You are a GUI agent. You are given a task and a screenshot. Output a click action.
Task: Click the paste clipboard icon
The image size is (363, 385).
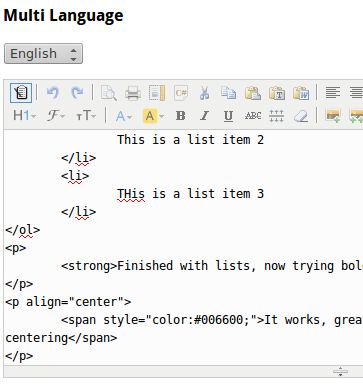pos(253,93)
